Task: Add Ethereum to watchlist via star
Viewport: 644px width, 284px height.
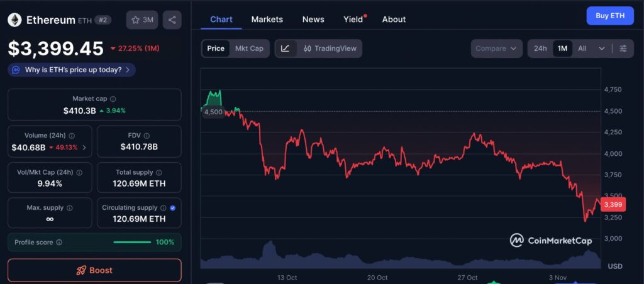Action: [142, 19]
